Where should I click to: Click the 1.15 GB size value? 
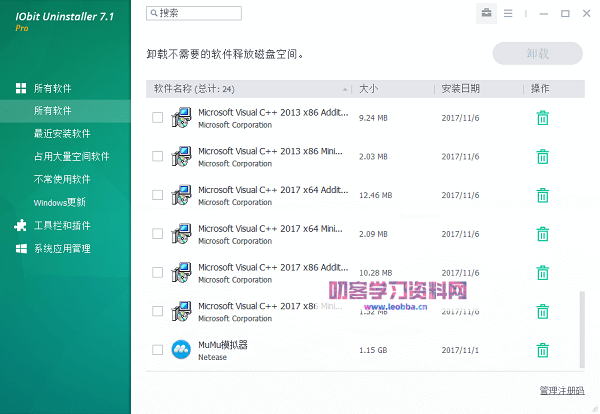point(373,350)
